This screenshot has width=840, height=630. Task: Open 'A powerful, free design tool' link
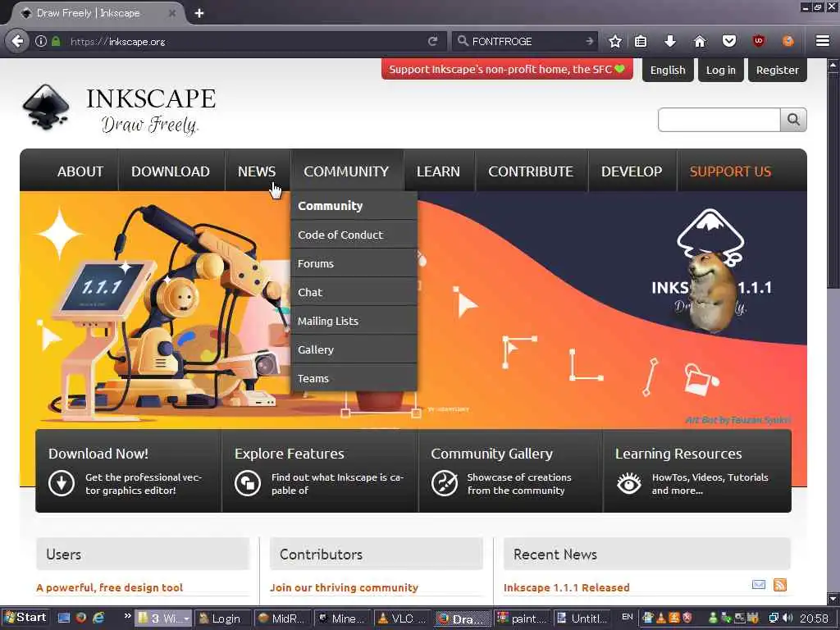(109, 587)
